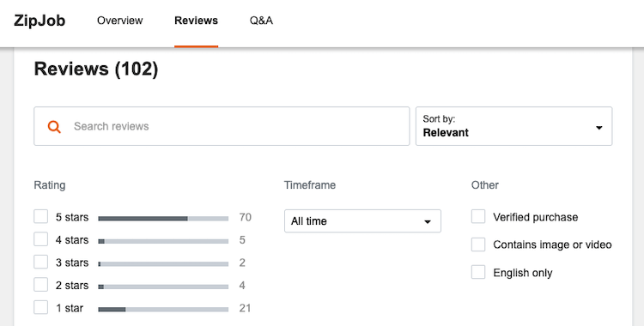This screenshot has width=644, height=326.
Task: Open the All time timeframe dropdown
Action: 362,220
